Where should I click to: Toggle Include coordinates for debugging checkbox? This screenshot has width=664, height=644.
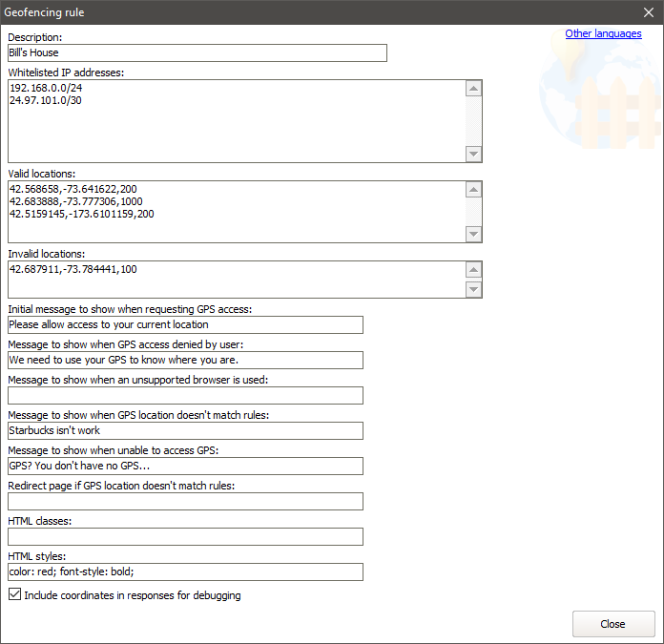pos(13,595)
